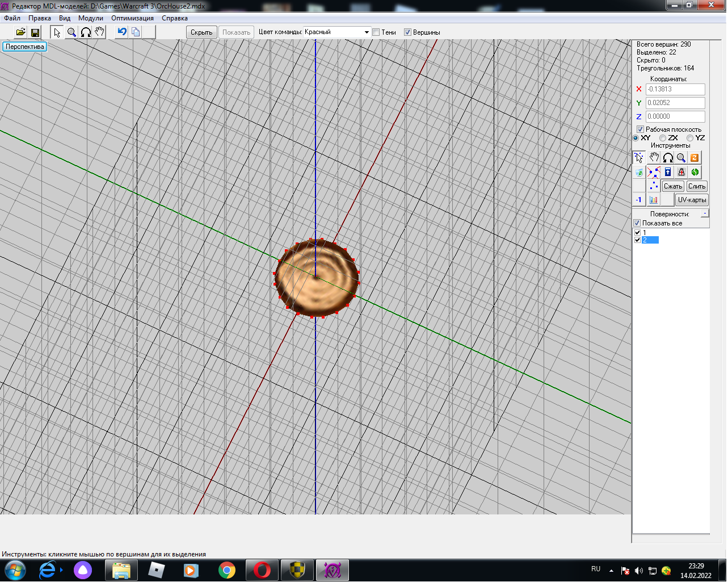This screenshot has width=728, height=582.
Task: Select the YZ working plane radio
Action: click(690, 138)
